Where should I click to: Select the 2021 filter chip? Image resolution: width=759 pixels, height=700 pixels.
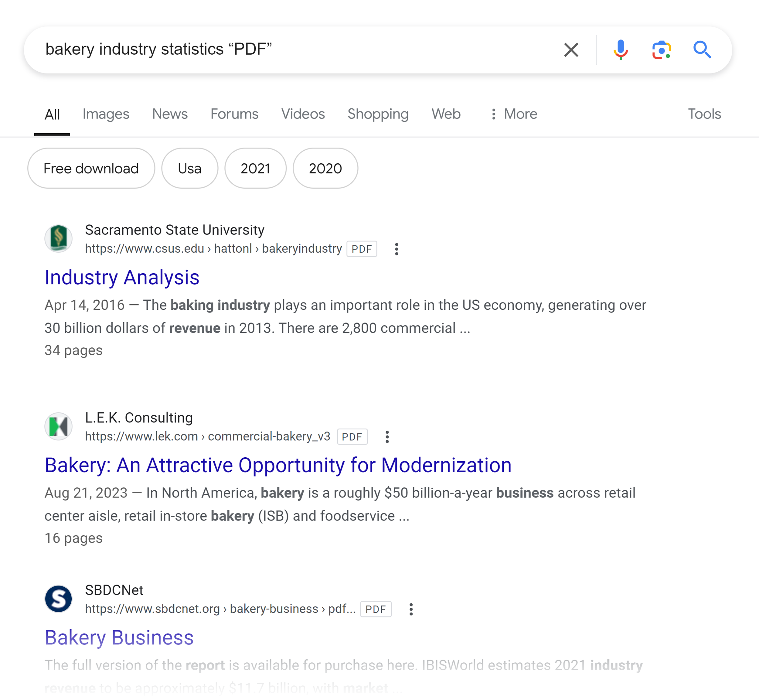255,168
